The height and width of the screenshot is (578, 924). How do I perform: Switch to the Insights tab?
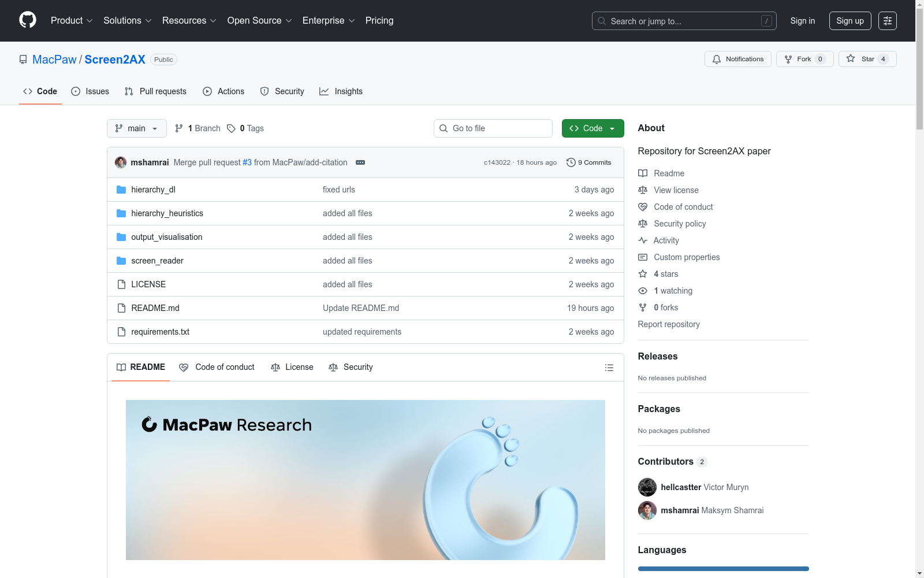tap(341, 91)
